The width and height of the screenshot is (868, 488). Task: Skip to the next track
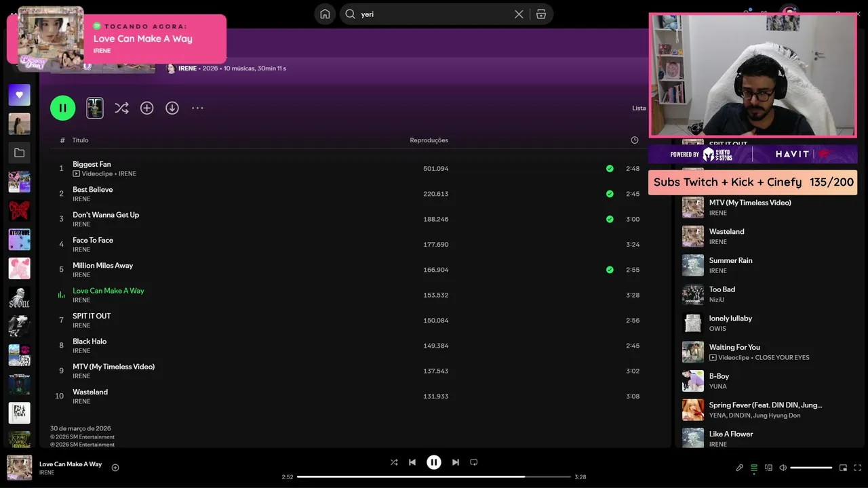456,462
